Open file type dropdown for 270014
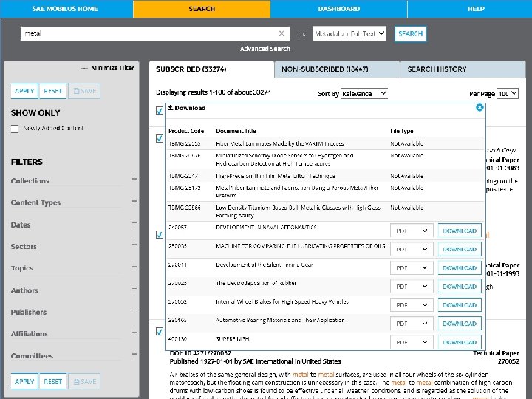 click(x=412, y=267)
